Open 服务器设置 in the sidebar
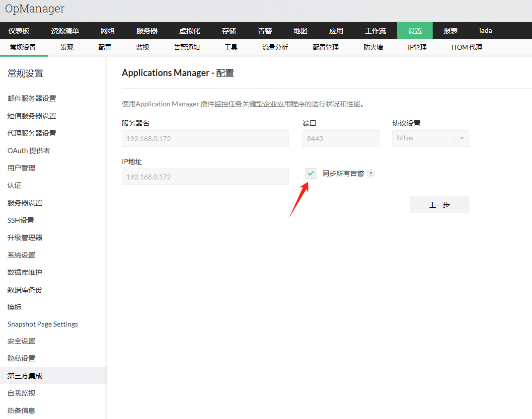The image size is (532, 419). [x=25, y=203]
